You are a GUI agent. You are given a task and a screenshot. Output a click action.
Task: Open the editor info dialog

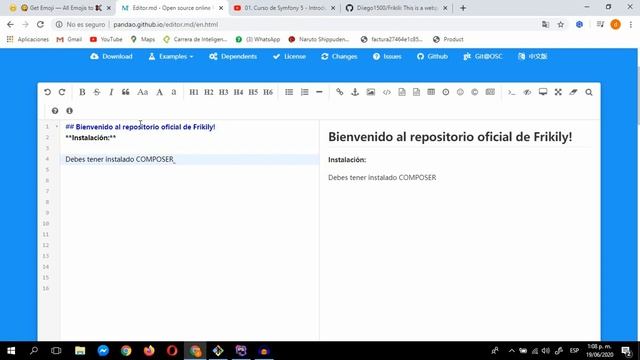click(69, 111)
